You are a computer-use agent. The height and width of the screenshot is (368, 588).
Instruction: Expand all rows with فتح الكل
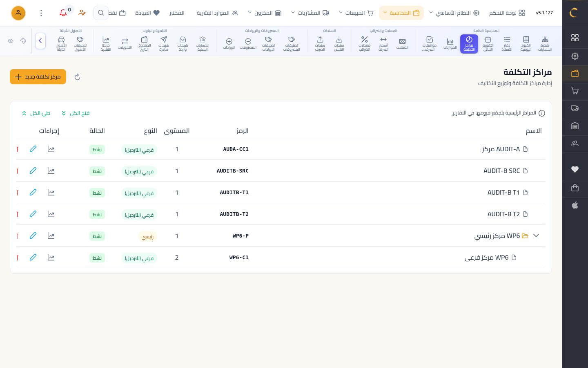coord(75,113)
